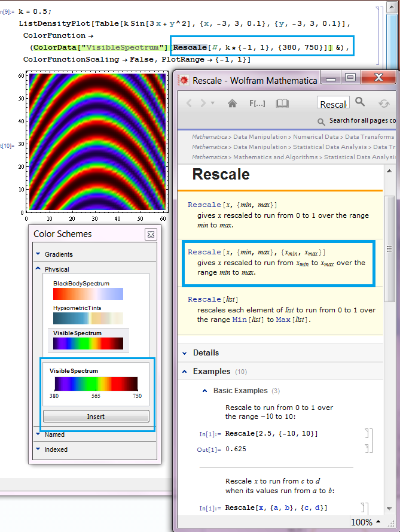This screenshot has height=532, width=400.
Task: Click the VisibleSpectrum preview bar with scale
Action: coord(96,384)
